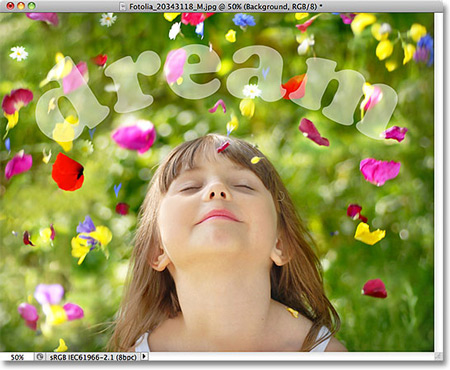Zoom the window with the green button
Image resolution: width=450 pixels, height=370 pixels.
pos(32,6)
